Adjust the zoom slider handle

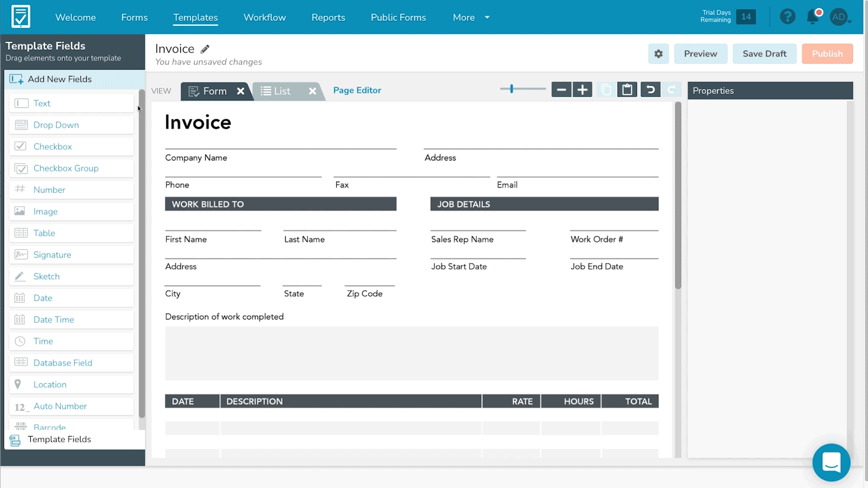pyautogui.click(x=511, y=89)
